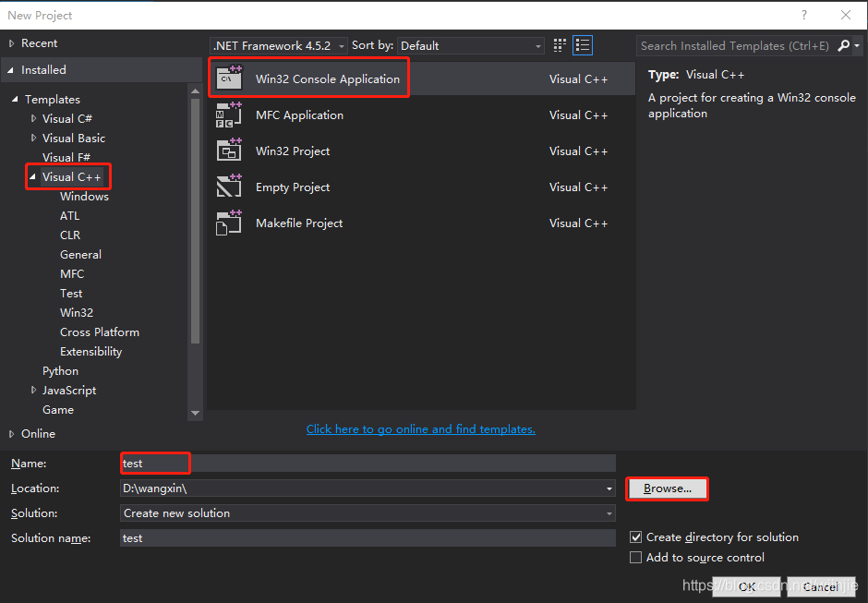Click the Empty Project template name
Viewport: 868px width, 603px height.
pos(293,187)
